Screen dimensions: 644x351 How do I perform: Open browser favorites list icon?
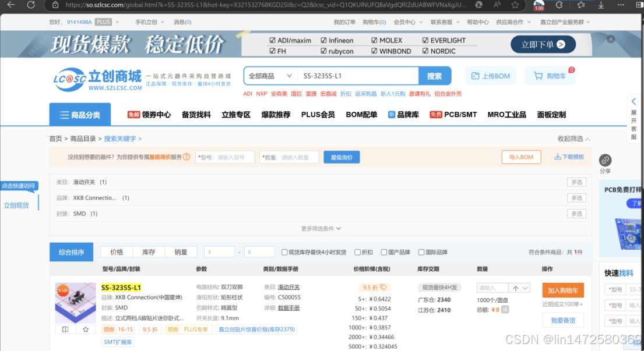pos(580,5)
